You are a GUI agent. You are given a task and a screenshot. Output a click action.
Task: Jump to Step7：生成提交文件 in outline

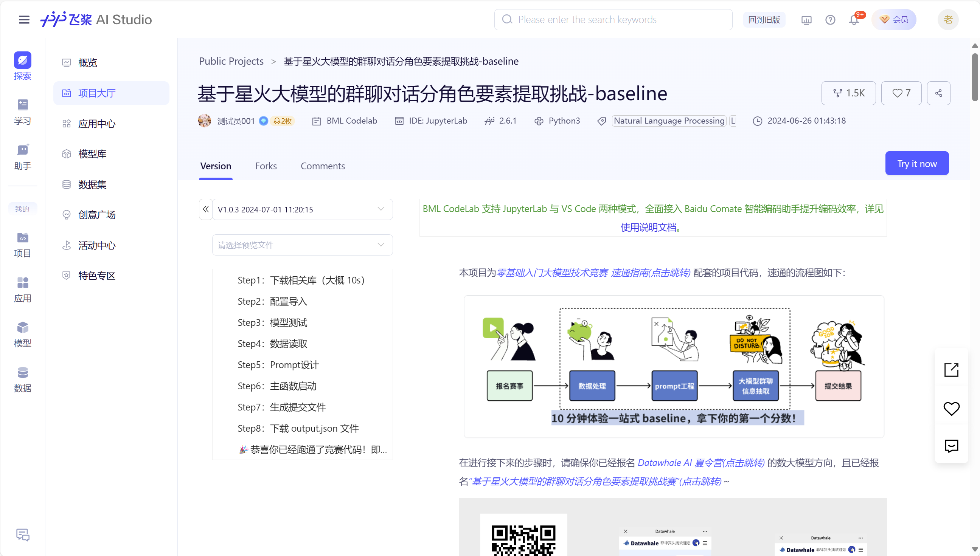[x=281, y=407]
